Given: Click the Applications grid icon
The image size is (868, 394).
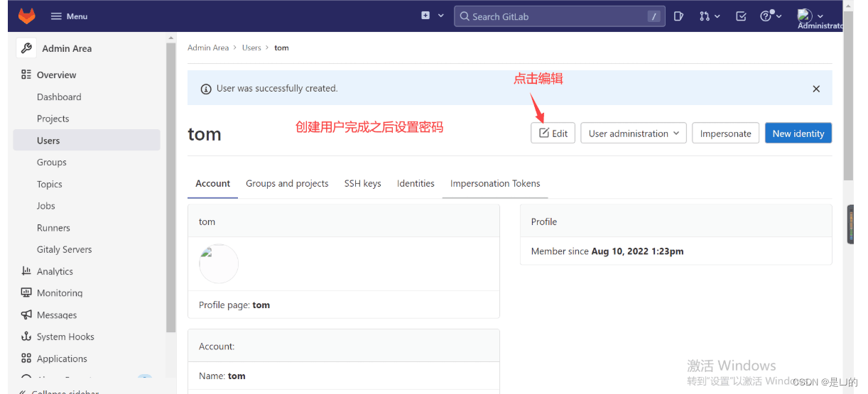Looking at the screenshot, I should pyautogui.click(x=26, y=359).
